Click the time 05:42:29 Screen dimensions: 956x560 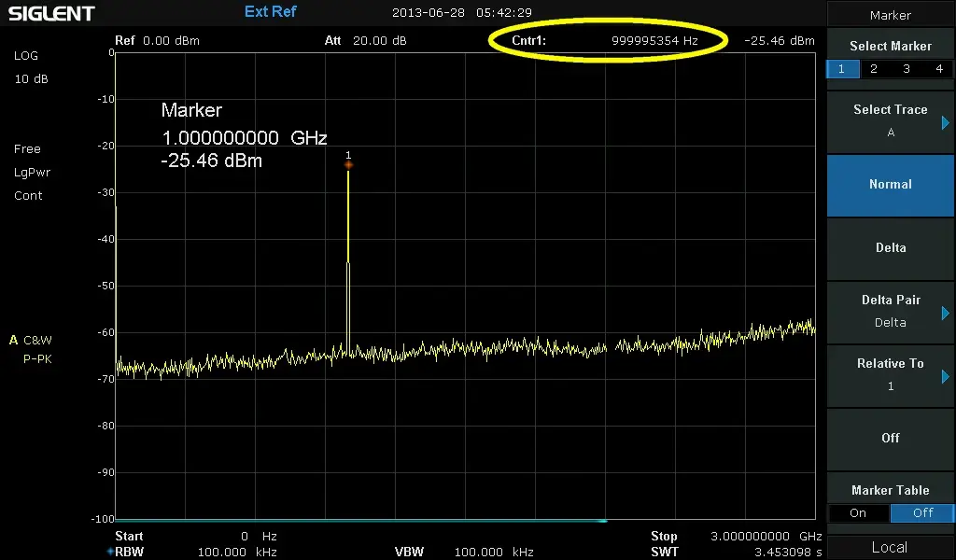point(504,12)
